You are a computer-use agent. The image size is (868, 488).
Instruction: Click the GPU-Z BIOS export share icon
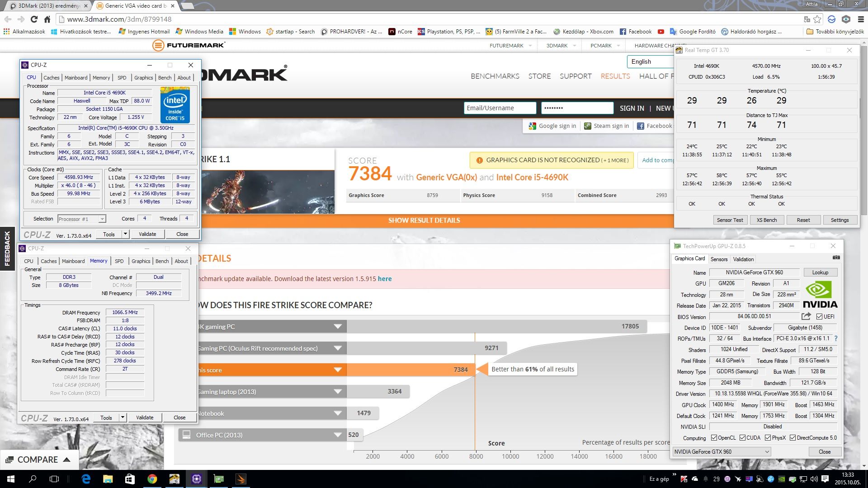(x=806, y=316)
